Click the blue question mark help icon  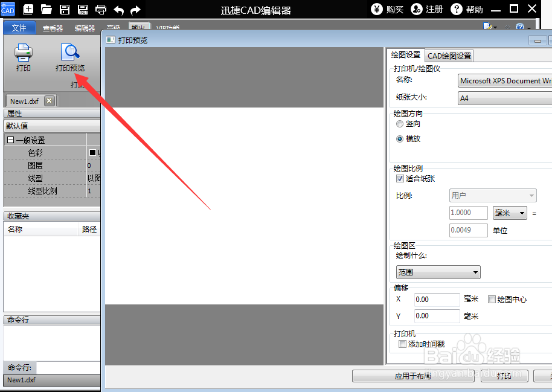point(519,27)
